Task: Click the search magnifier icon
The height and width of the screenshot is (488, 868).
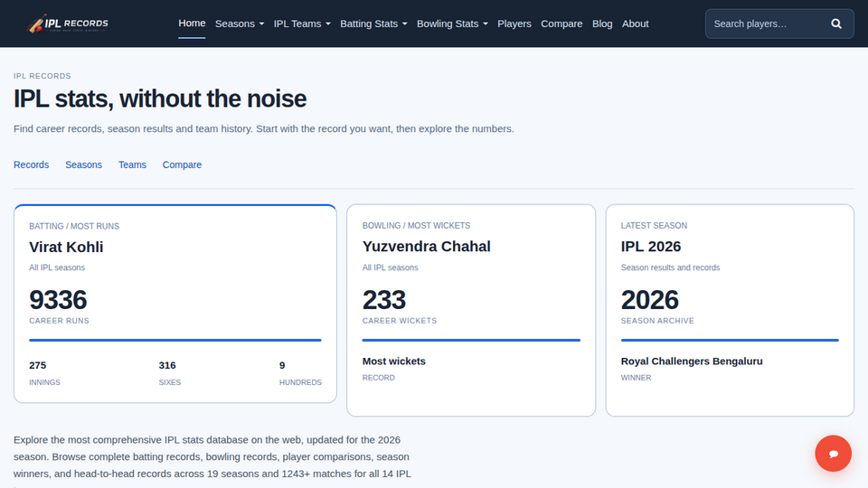Action: (x=835, y=23)
